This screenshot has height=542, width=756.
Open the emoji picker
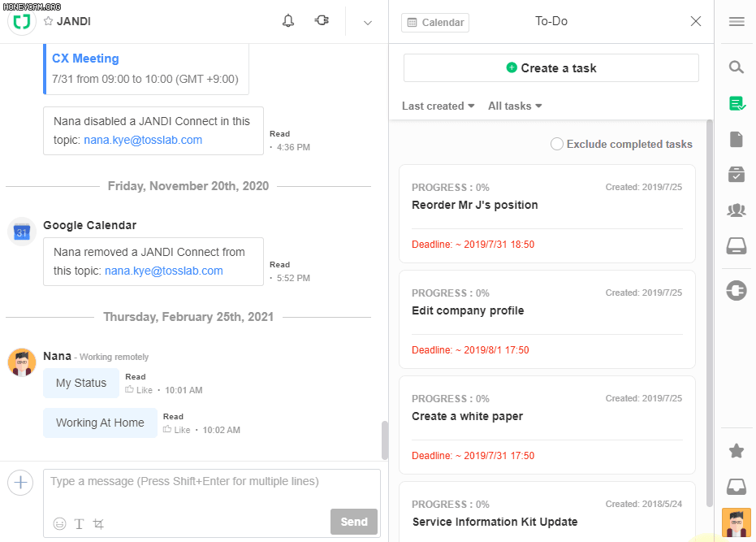[x=60, y=523]
